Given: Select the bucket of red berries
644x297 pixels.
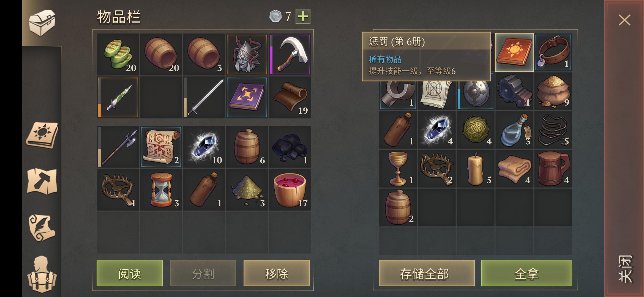Looking at the screenshot, I should click(x=290, y=189).
